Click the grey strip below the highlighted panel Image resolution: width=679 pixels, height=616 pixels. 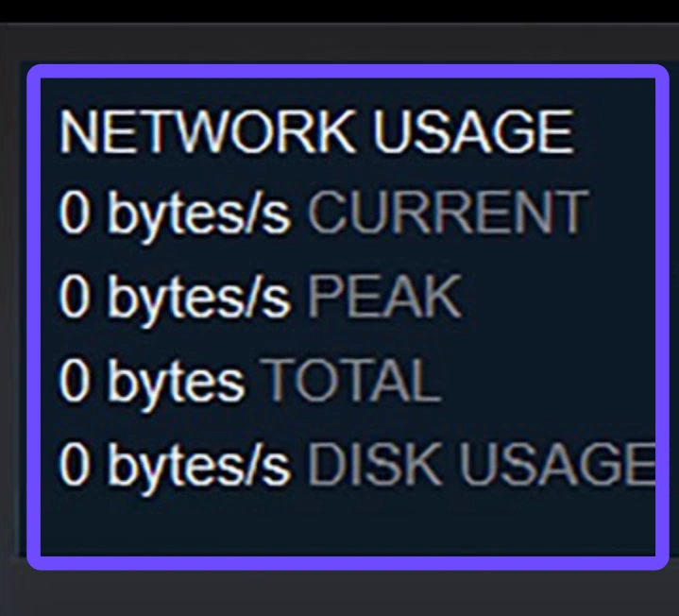coord(340,593)
